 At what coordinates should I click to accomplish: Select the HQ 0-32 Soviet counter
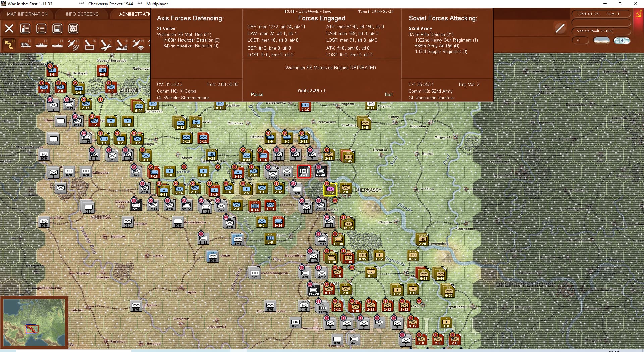point(413,255)
